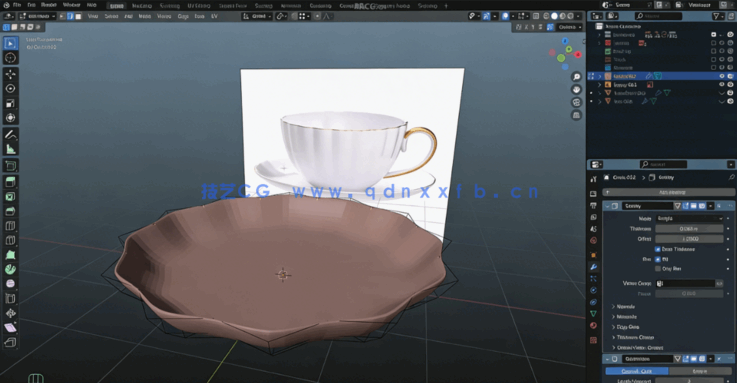Open the Edit Mode dropdown
This screenshot has width=737, height=383.
(37, 16)
